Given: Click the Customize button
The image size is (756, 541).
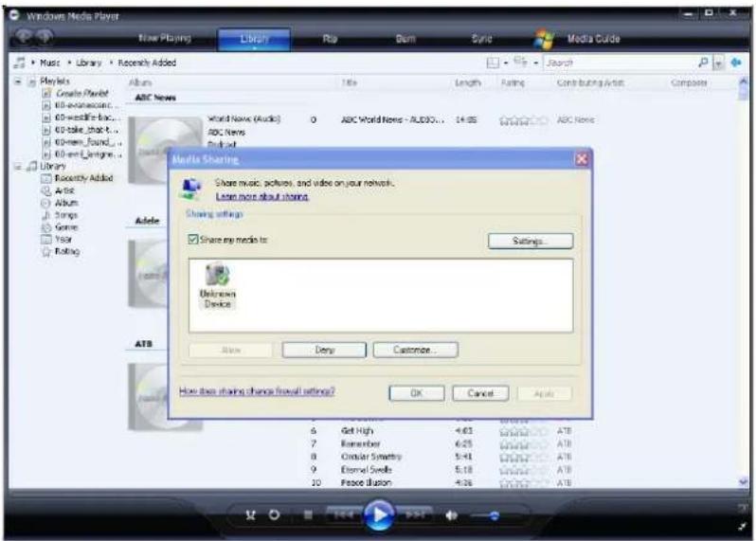Looking at the screenshot, I should [x=415, y=350].
